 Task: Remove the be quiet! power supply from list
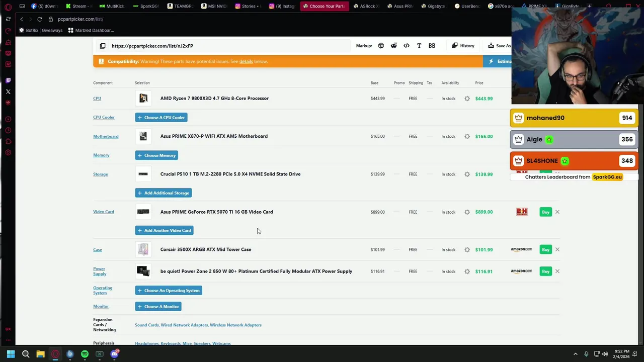coord(557,271)
